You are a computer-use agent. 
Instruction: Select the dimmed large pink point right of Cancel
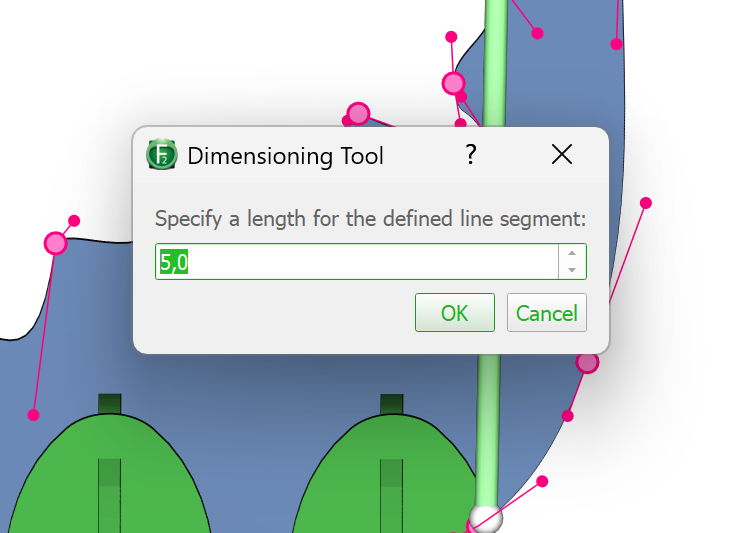point(588,362)
